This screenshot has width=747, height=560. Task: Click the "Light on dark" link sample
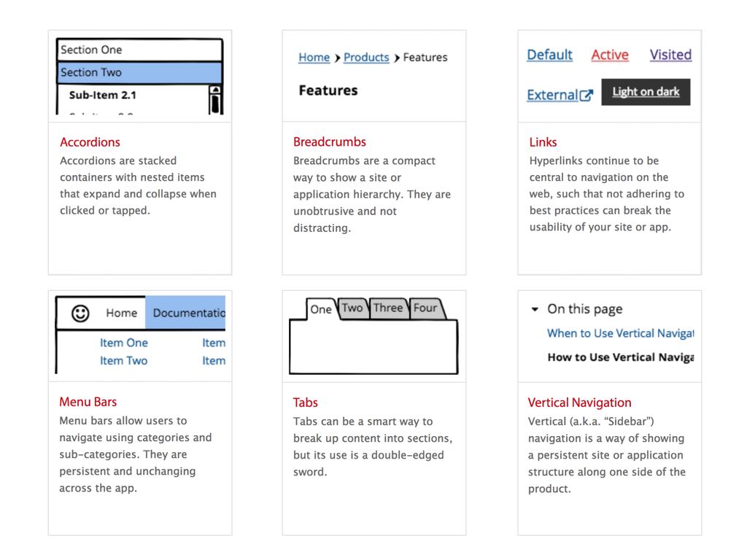[646, 92]
